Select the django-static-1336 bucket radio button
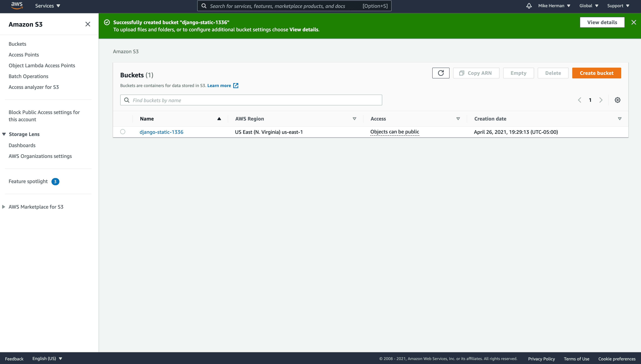The image size is (641, 364). tap(123, 132)
